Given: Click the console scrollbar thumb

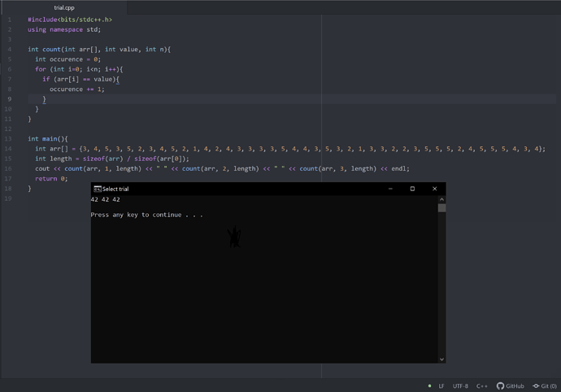Looking at the screenshot, I should coord(441,208).
